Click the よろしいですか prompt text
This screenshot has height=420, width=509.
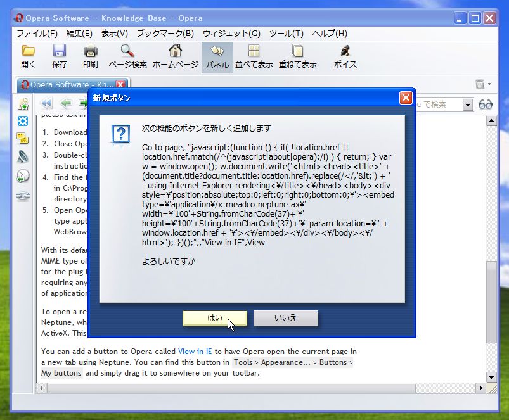(169, 262)
